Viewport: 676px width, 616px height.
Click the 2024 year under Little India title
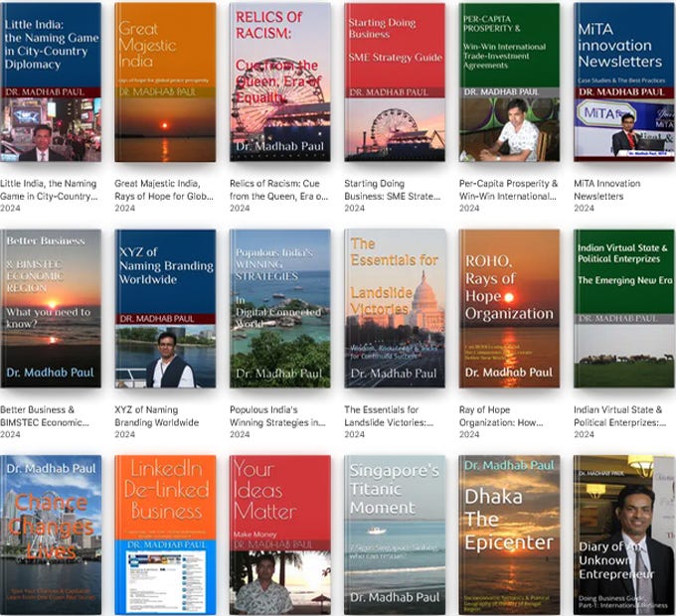point(10,208)
